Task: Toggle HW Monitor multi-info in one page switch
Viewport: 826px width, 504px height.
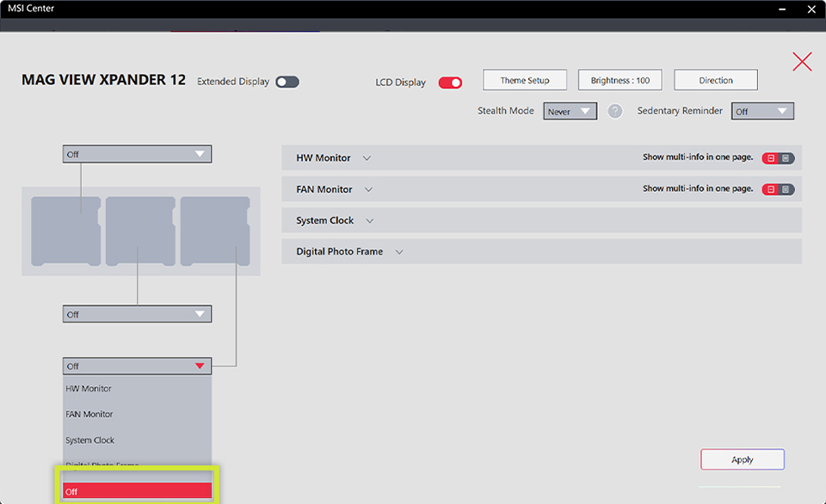Action: (x=778, y=158)
